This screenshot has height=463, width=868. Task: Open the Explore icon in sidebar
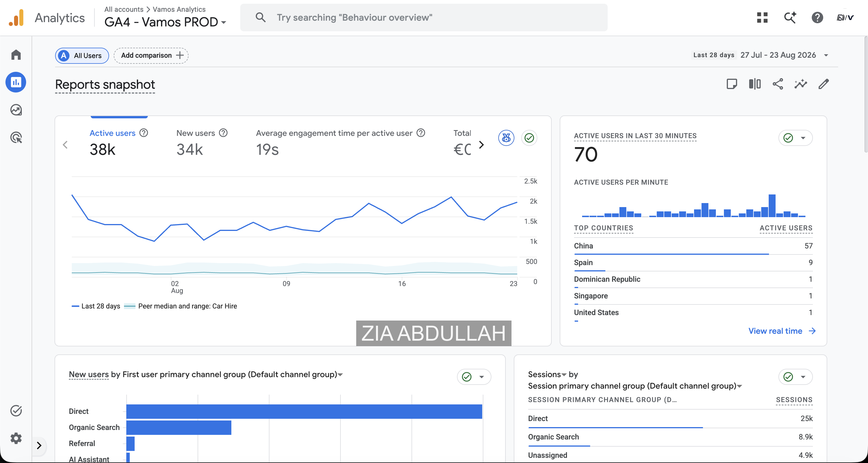(16, 110)
